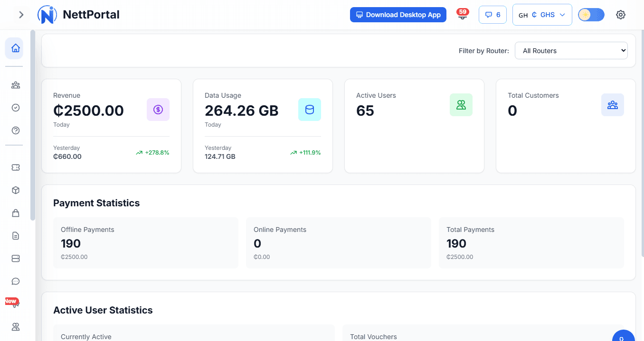
Task: Open the notifications bell with 59 badge
Action: tap(462, 15)
